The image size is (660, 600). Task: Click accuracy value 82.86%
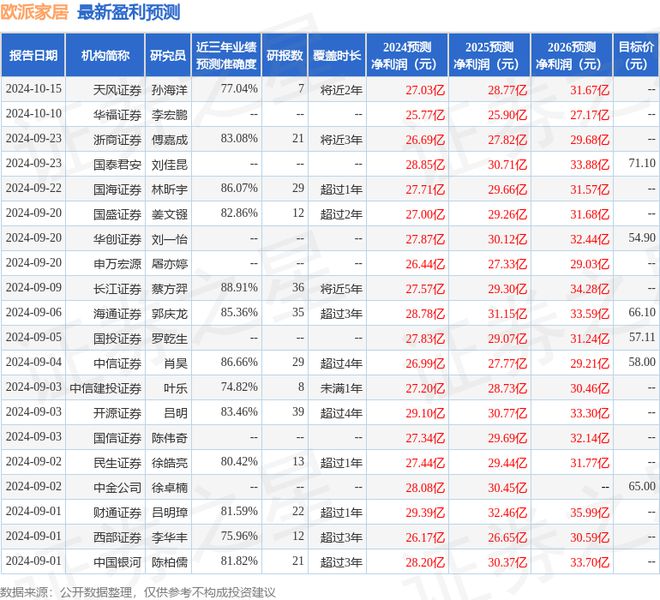(239, 213)
